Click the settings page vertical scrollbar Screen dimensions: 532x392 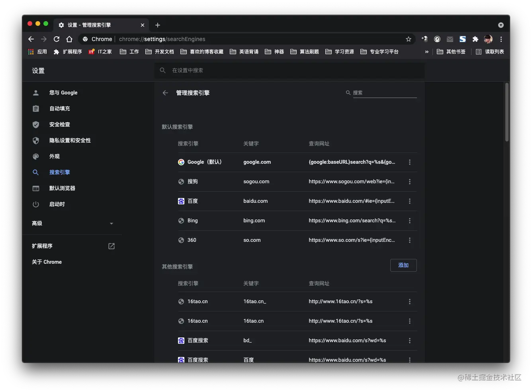click(507, 112)
